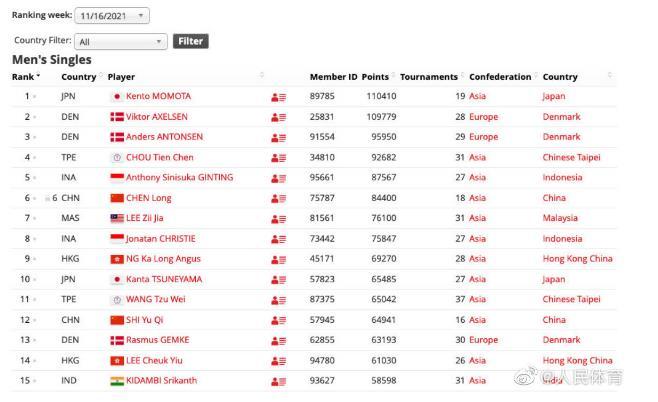Click HKG code in LEE Cheuk Yiu row
658x402 pixels.
pyautogui.click(x=70, y=360)
